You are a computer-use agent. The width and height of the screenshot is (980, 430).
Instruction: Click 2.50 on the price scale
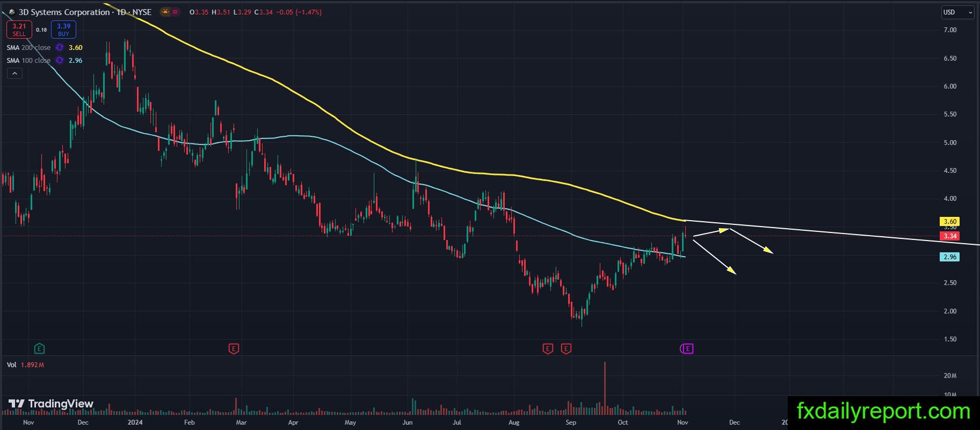click(950, 283)
